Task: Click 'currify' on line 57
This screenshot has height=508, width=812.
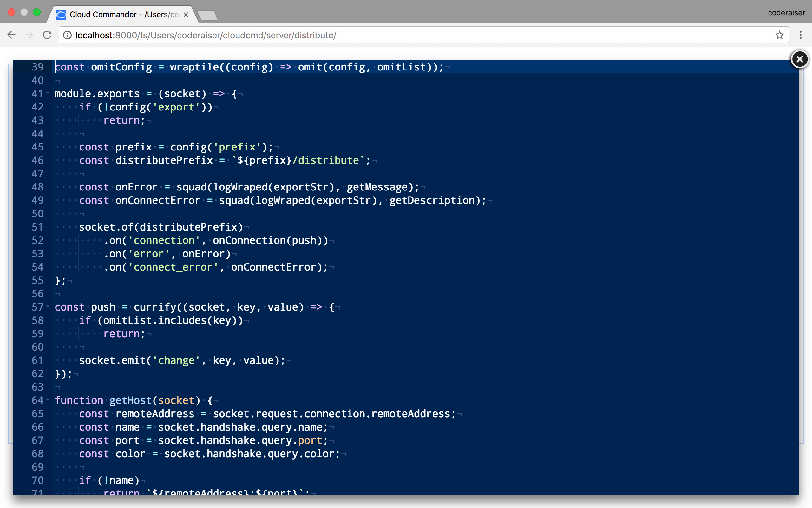Action: (155, 307)
